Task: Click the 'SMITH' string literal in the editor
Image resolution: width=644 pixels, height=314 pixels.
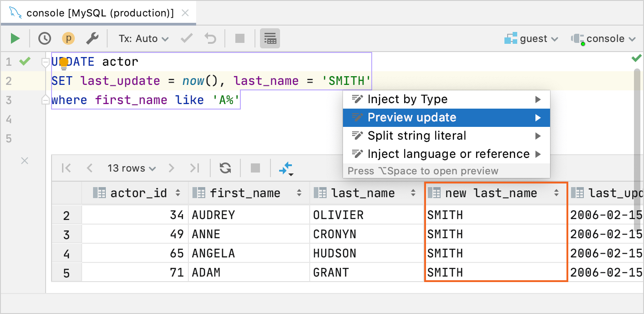Action: pyautogui.click(x=347, y=81)
